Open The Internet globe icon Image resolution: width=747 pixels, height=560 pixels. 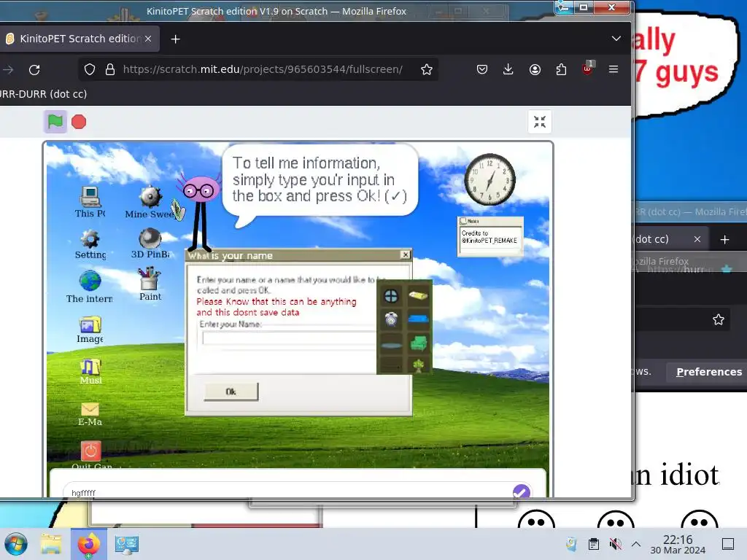point(90,286)
